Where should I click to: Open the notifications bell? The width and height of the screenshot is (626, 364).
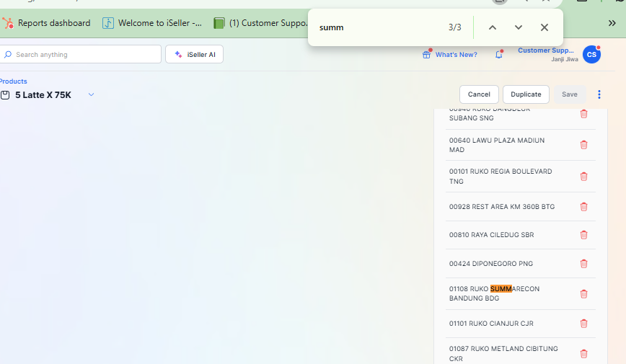click(498, 55)
